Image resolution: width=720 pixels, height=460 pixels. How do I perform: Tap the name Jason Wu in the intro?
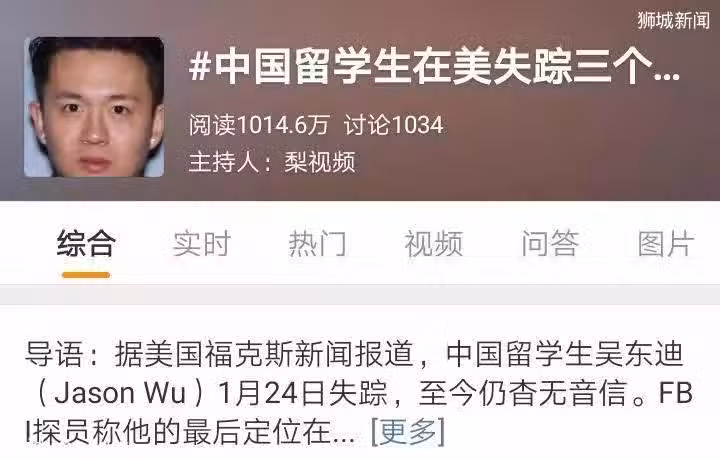tap(120, 393)
